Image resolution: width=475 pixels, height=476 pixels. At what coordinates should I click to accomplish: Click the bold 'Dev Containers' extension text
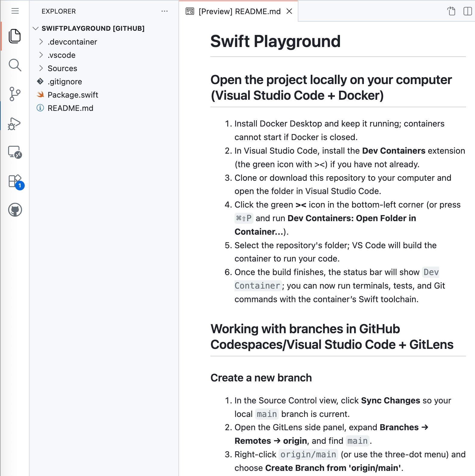394,151
